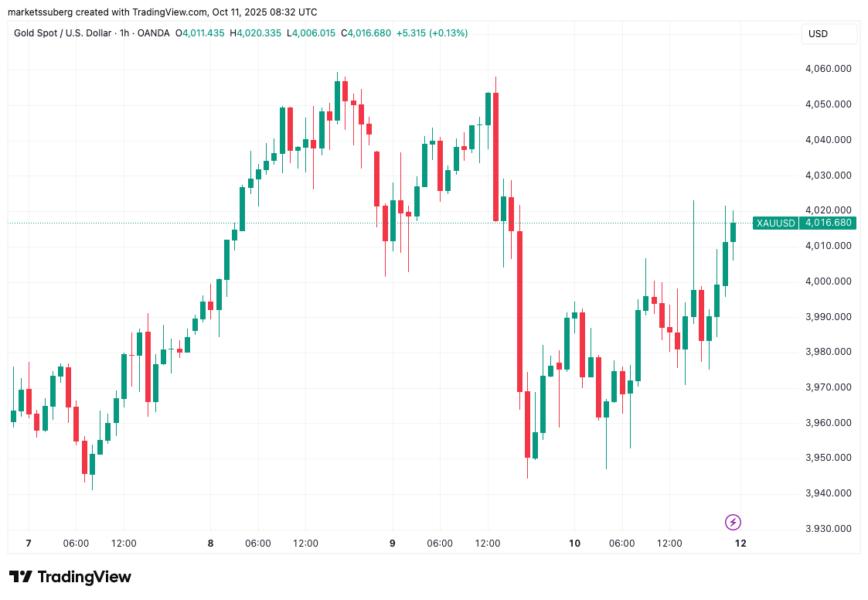This screenshot has width=868, height=600.
Task: Click the date 10 label on time axis
Action: (574, 544)
